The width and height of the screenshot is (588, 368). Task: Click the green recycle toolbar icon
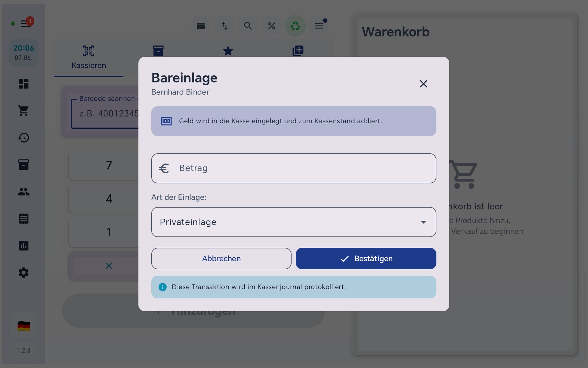click(x=295, y=26)
